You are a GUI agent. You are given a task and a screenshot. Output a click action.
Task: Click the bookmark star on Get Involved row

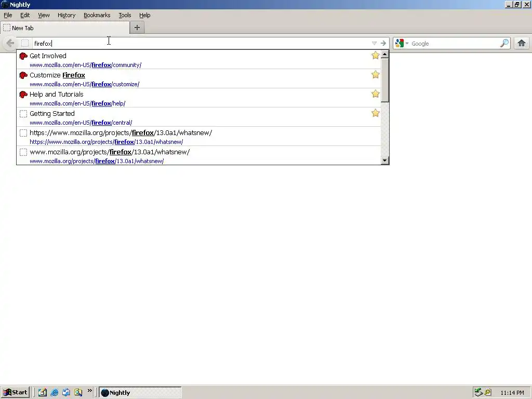(x=375, y=55)
